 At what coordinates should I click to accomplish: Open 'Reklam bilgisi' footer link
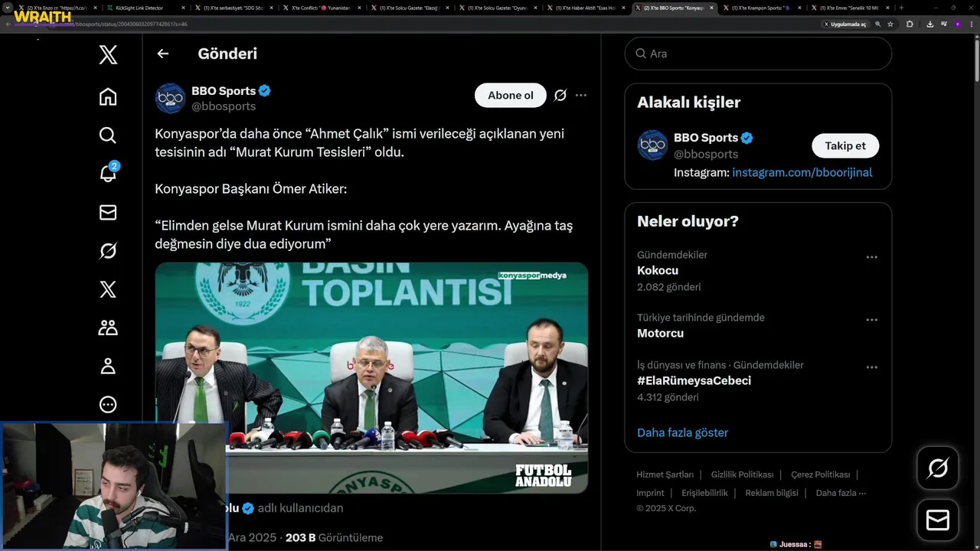point(772,493)
